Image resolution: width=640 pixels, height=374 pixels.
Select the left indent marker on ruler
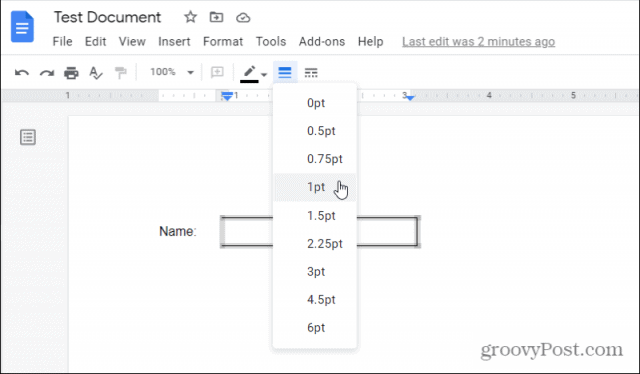(x=227, y=96)
